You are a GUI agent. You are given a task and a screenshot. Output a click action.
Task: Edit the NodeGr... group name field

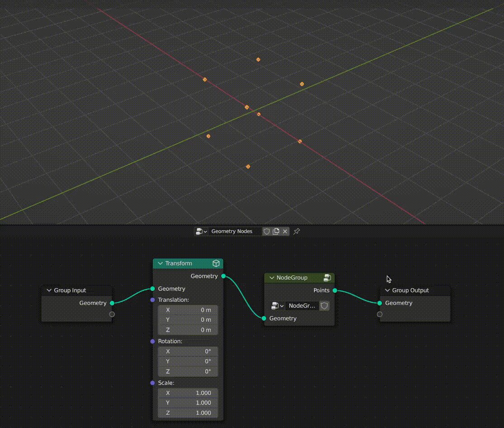(302, 306)
